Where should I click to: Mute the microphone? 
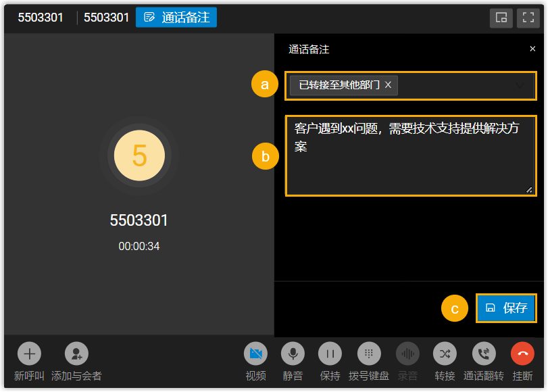(293, 353)
